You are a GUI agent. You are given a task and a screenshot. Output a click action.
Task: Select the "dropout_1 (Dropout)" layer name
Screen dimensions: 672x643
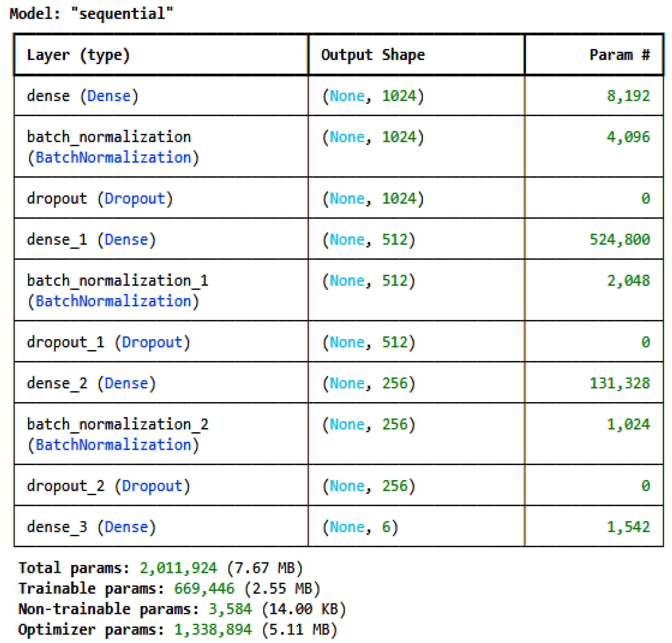coord(108,343)
